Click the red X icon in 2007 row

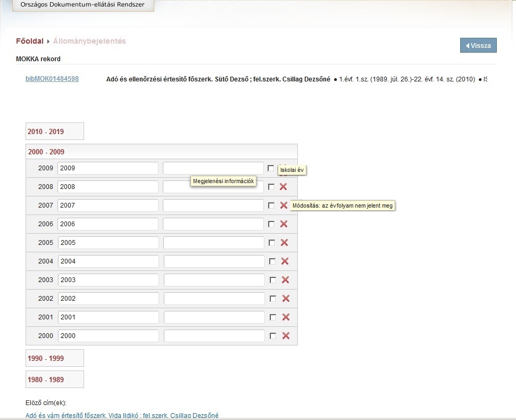click(284, 205)
